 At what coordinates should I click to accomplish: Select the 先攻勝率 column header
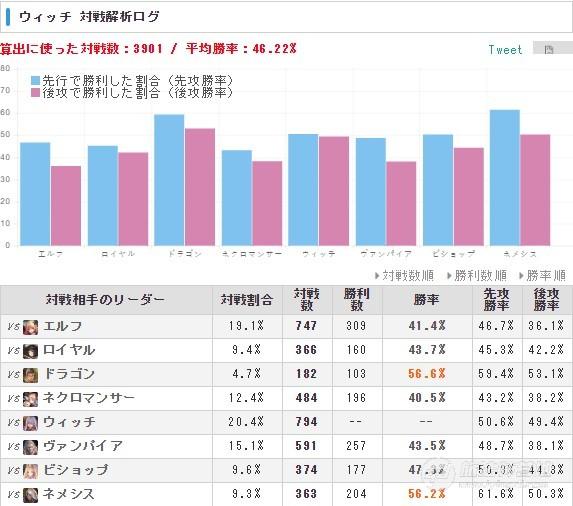point(496,300)
